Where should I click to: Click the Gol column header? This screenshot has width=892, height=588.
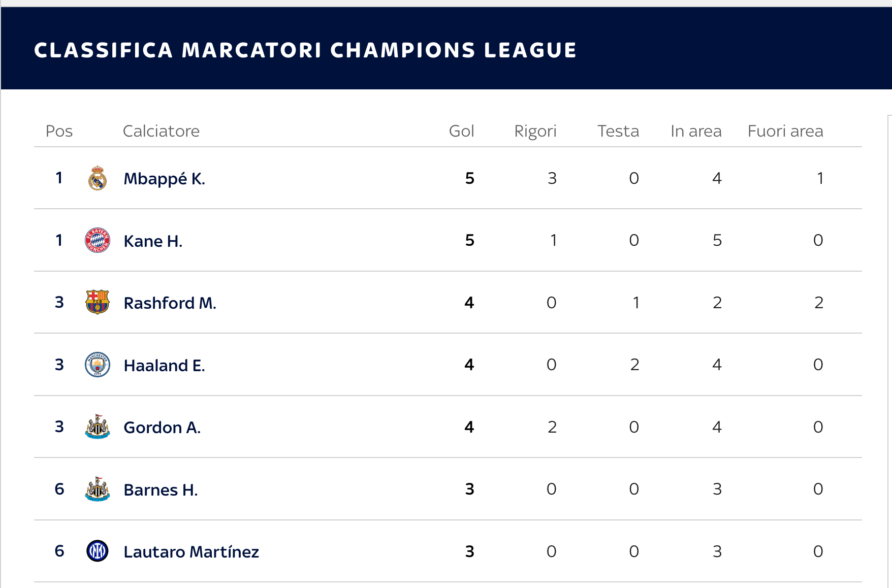click(461, 131)
